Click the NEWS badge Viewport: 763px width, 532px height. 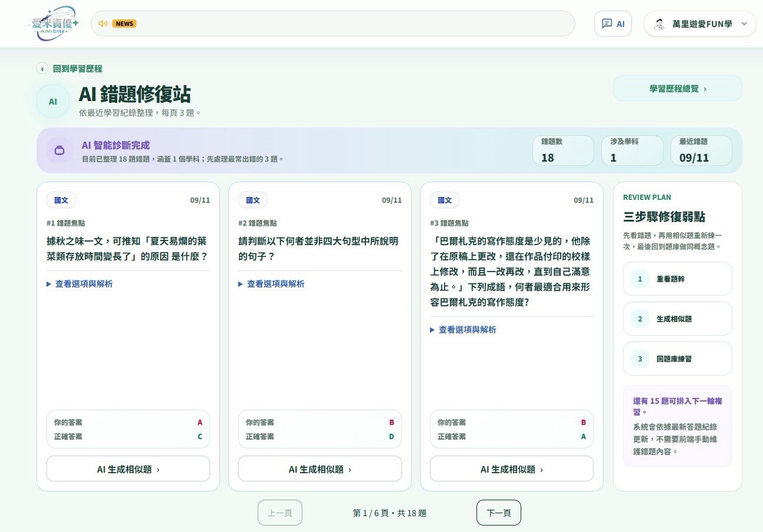(x=124, y=24)
